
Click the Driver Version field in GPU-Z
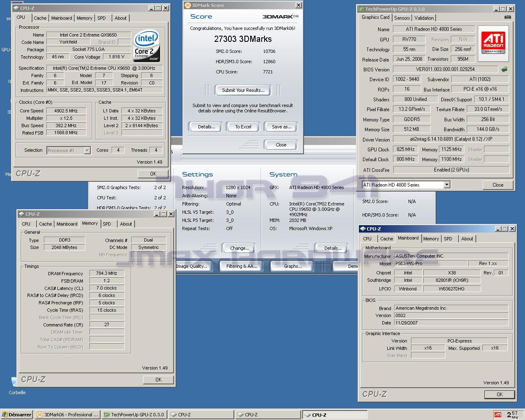[x=451, y=139]
